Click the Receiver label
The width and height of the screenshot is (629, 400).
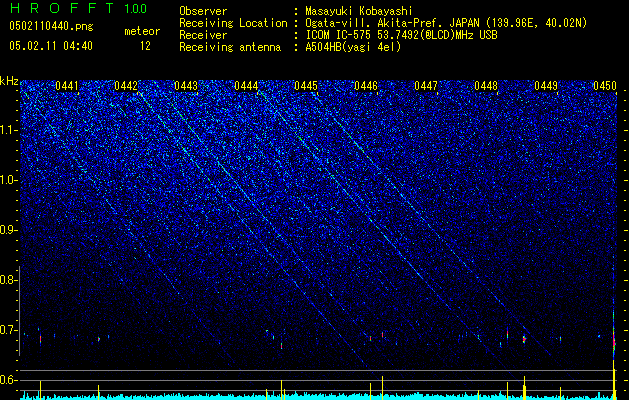pyautogui.click(x=203, y=35)
